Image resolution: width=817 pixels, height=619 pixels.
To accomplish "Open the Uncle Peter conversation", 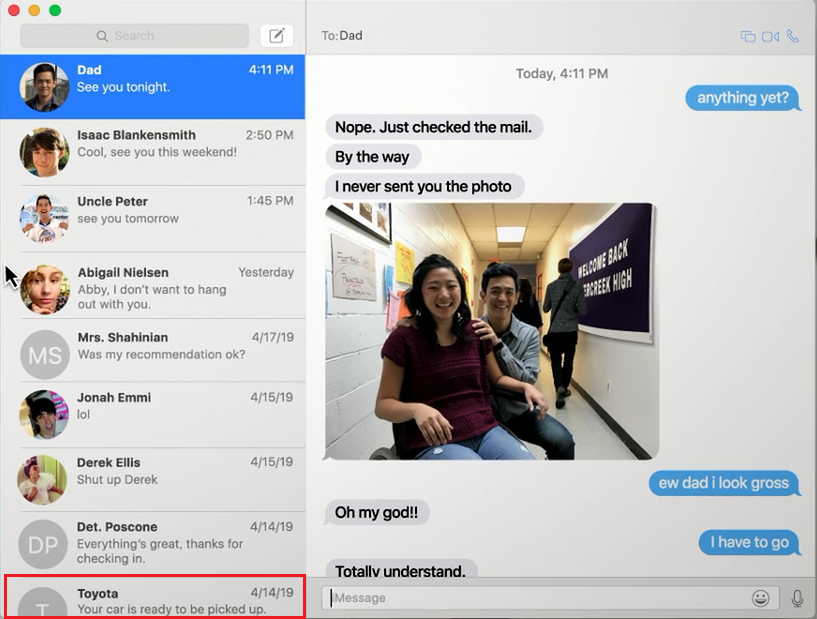I will tap(152, 217).
